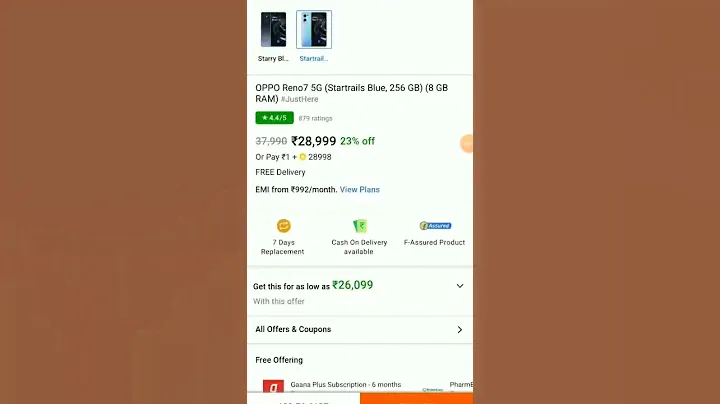This screenshot has height=404, width=720.
Task: Tap the Gaana Plus subscription icon
Action: click(x=273, y=387)
